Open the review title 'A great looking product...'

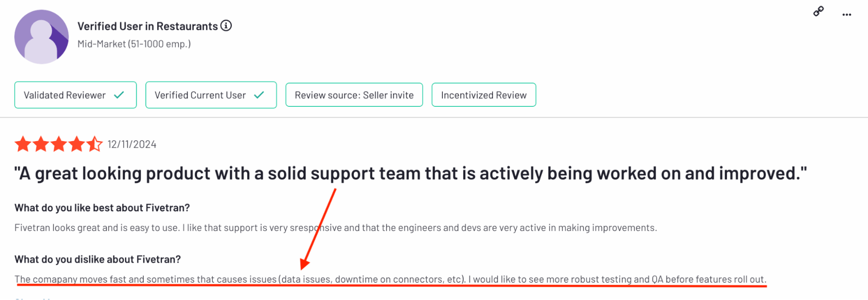click(411, 174)
